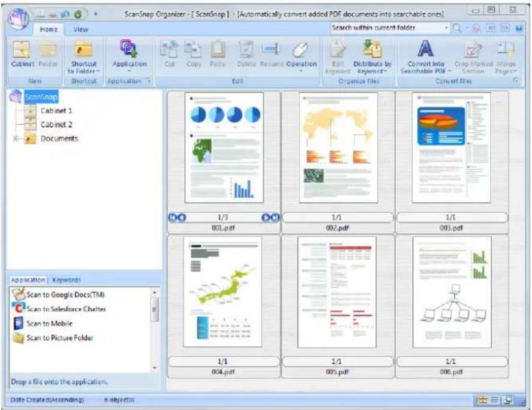Select the 001.pdf thumbnail
The height and width of the screenshot is (410, 532).
[x=224, y=148]
